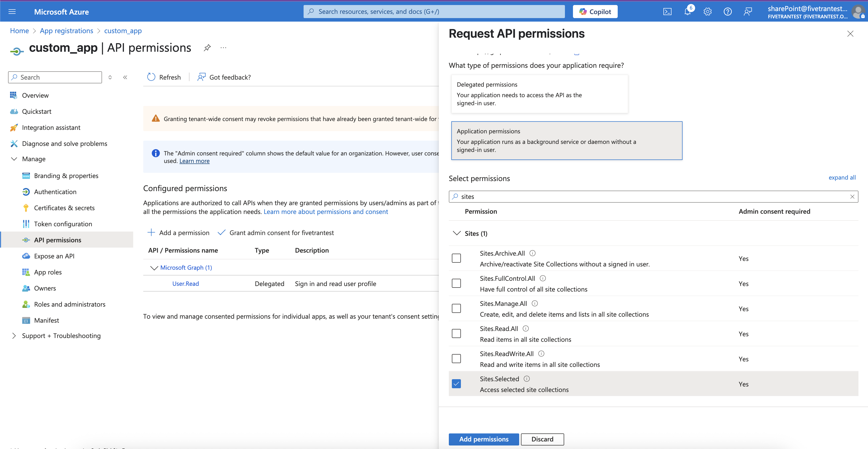Click the Refresh toolbar button

[x=164, y=77]
